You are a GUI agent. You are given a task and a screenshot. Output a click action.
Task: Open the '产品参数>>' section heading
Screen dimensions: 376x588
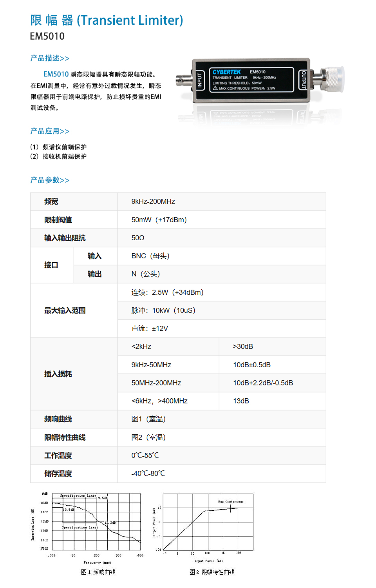tap(50, 180)
